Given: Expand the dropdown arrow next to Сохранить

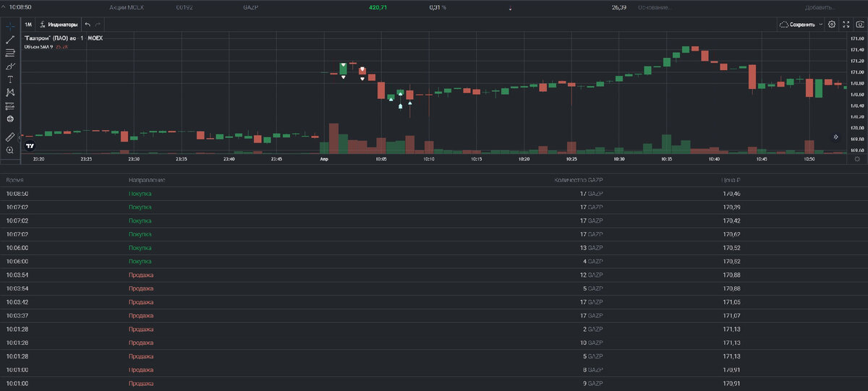Looking at the screenshot, I should [822, 24].
